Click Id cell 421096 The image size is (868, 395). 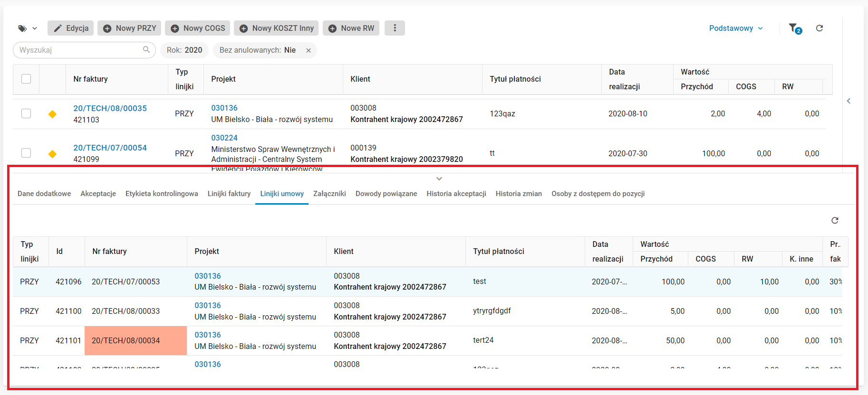coord(68,282)
